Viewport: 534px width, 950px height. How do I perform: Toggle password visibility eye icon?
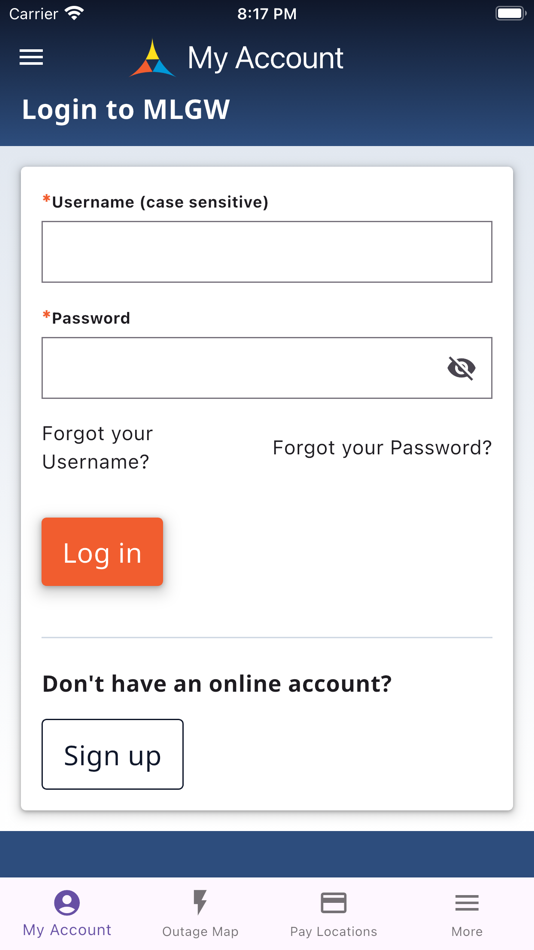(x=461, y=368)
